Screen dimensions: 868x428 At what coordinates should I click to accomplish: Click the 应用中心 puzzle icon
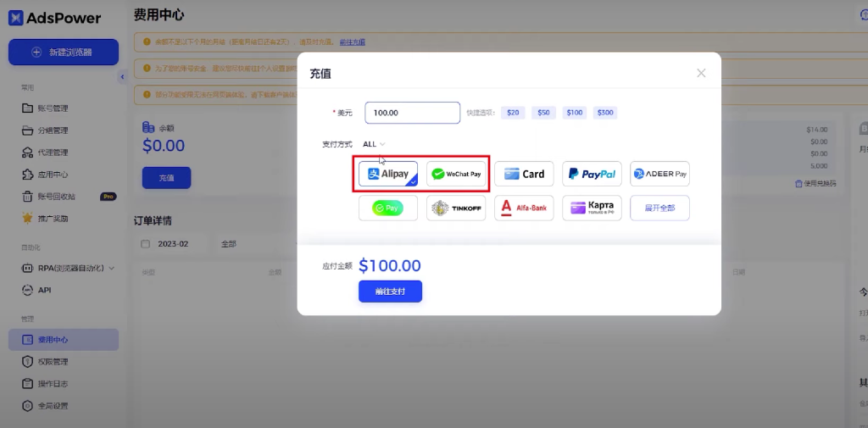[x=27, y=175]
